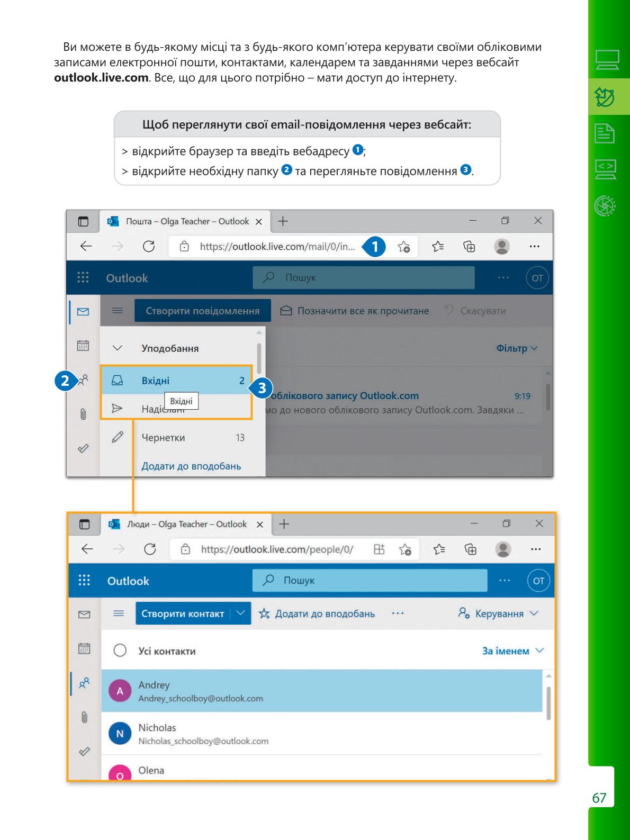630x840 pixels.
Task: Select Вхідні folder
Action: pyautogui.click(x=176, y=380)
